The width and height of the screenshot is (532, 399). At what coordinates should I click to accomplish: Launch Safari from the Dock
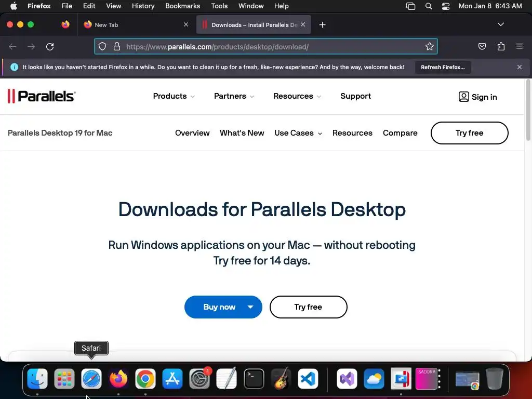coord(91,379)
